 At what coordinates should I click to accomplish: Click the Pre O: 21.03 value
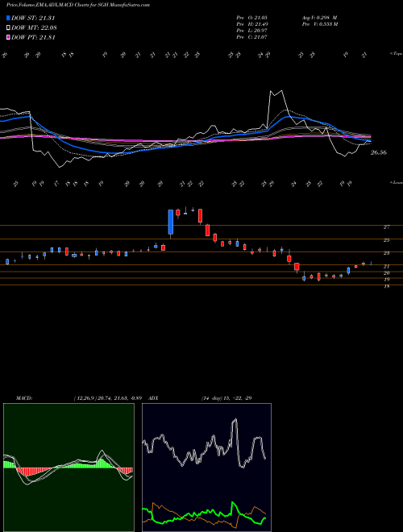(x=252, y=17)
